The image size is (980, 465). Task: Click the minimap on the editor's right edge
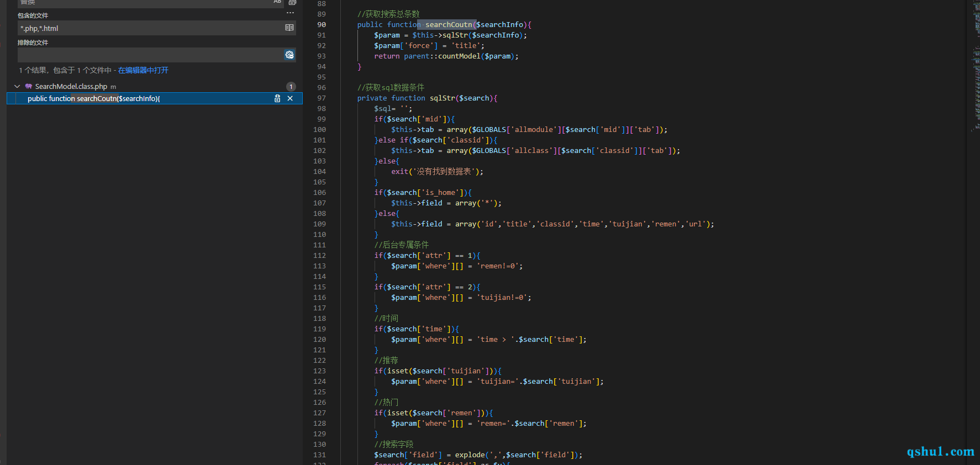[976, 66]
